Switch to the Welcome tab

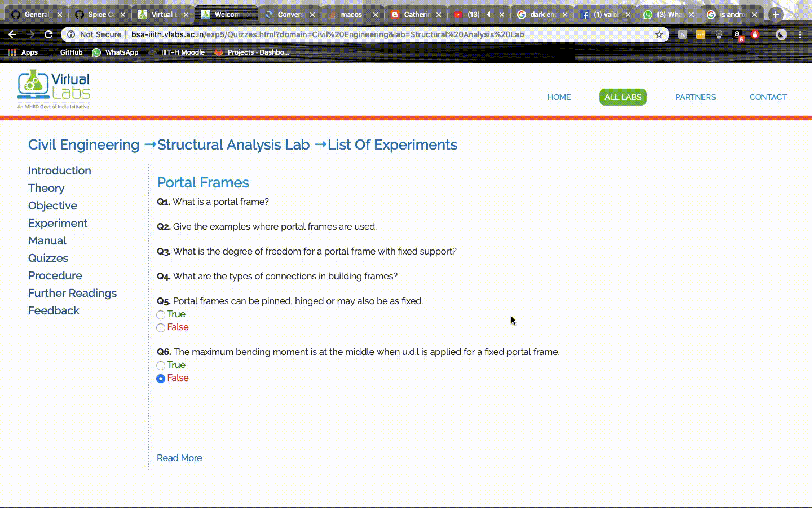point(226,15)
